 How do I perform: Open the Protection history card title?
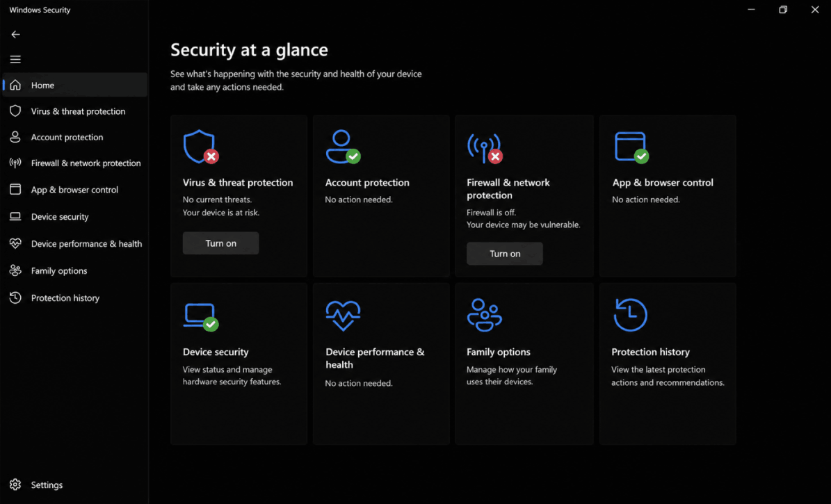(x=650, y=351)
